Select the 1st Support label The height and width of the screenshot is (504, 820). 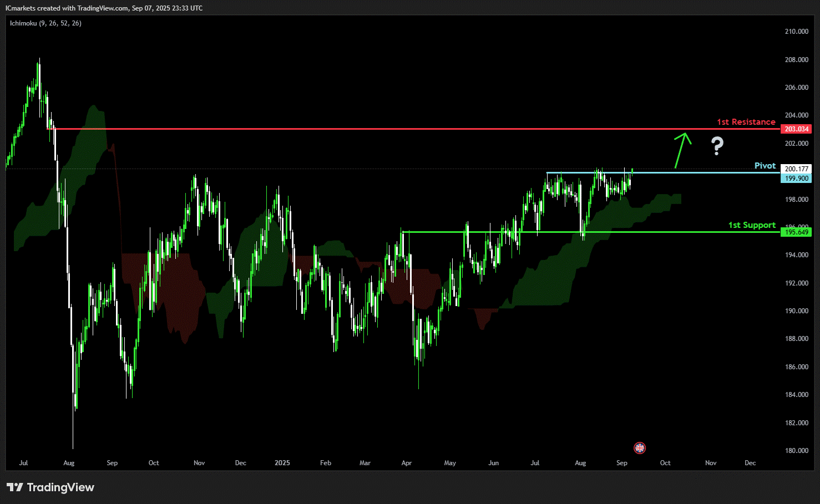pos(752,225)
